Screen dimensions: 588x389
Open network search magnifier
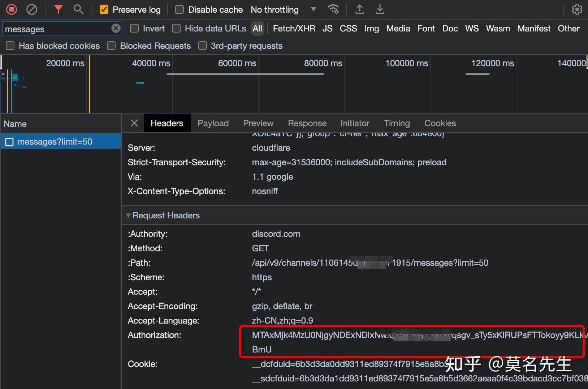coord(78,9)
